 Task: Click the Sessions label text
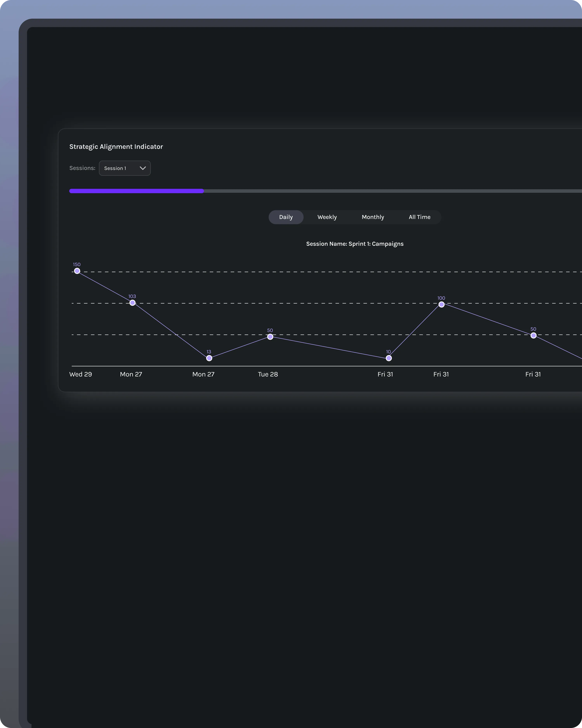coord(82,168)
